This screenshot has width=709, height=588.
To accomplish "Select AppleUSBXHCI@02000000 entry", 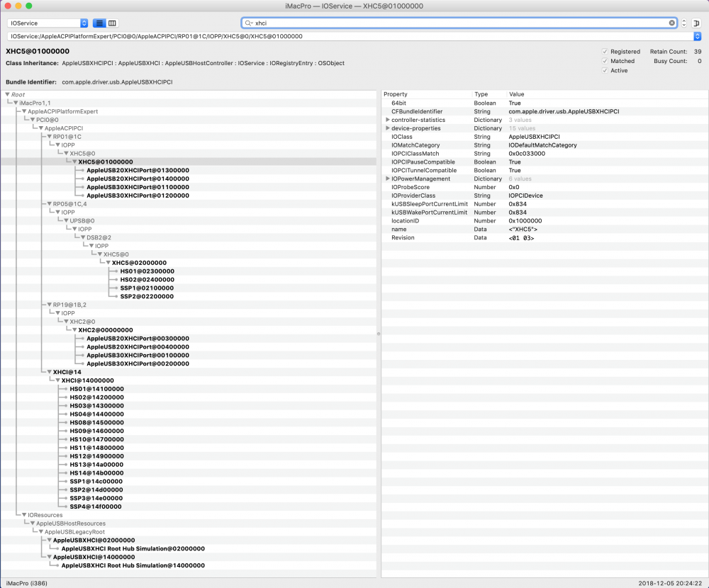I will 94,540.
